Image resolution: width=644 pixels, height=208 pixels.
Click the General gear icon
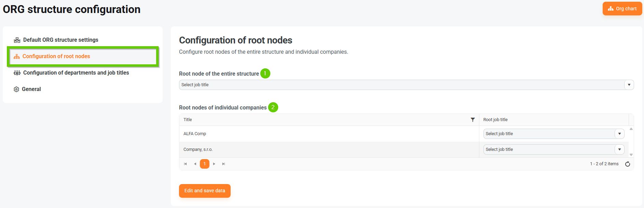(16, 89)
